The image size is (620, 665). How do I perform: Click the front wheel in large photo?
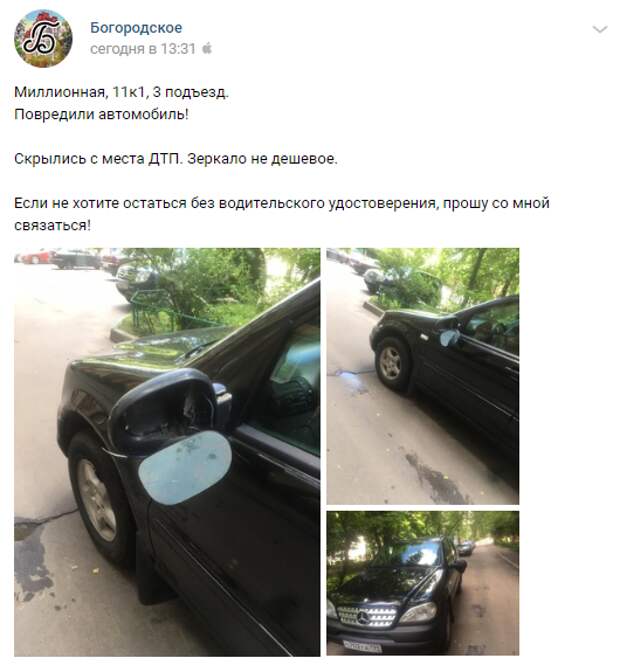[96, 500]
